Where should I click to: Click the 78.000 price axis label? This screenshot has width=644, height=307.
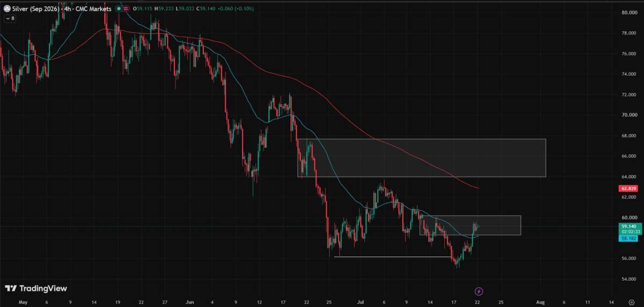[x=629, y=33]
